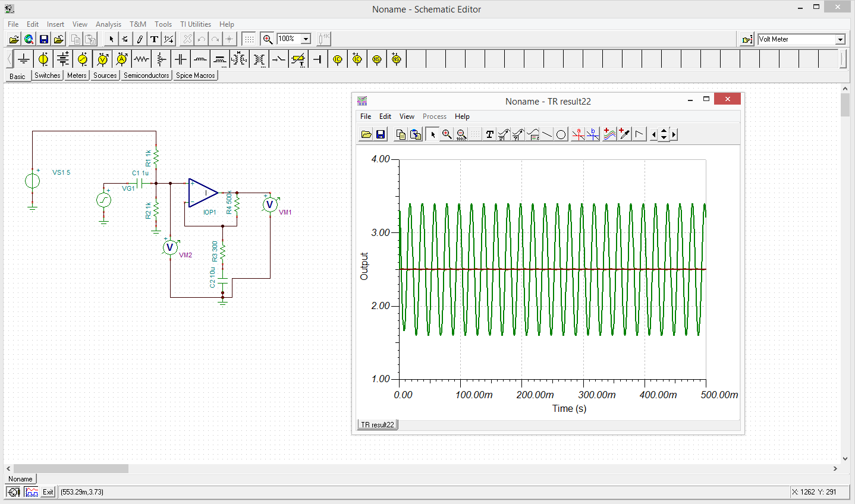
Task: Expand the Volt Meter component dropdown
Action: point(840,39)
